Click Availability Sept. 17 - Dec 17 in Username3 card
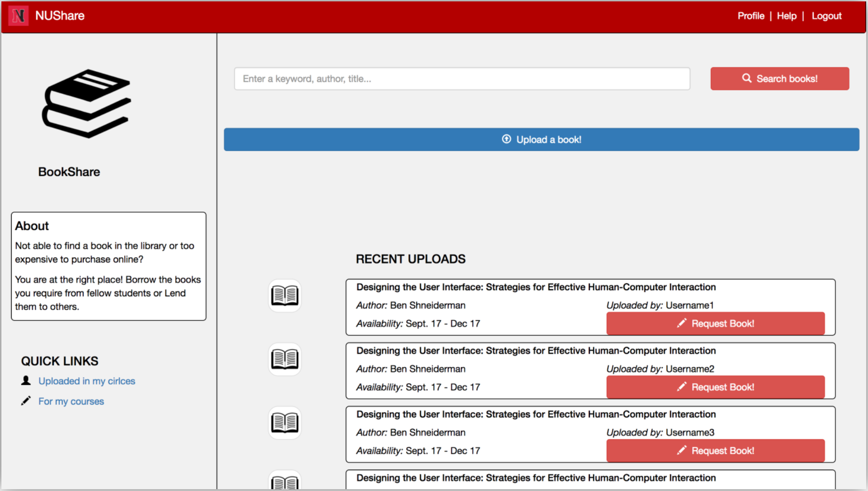This screenshot has height=491, width=868. point(418,451)
